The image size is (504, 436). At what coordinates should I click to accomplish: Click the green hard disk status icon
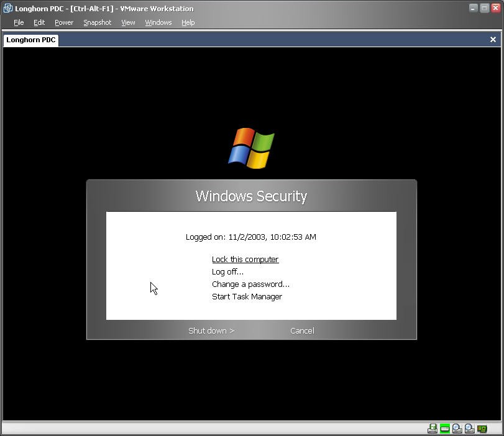pyautogui.click(x=445, y=429)
